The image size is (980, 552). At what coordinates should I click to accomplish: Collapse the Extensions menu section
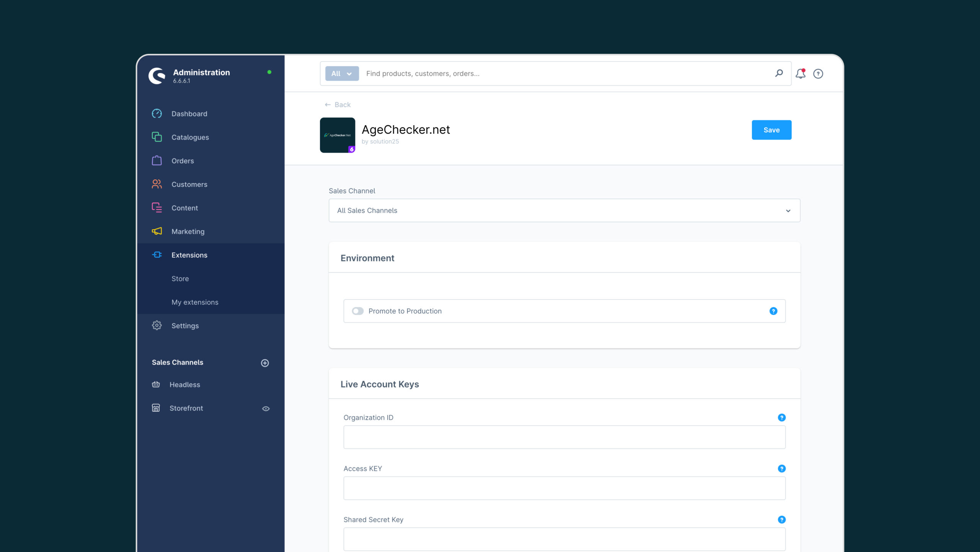[x=189, y=255]
